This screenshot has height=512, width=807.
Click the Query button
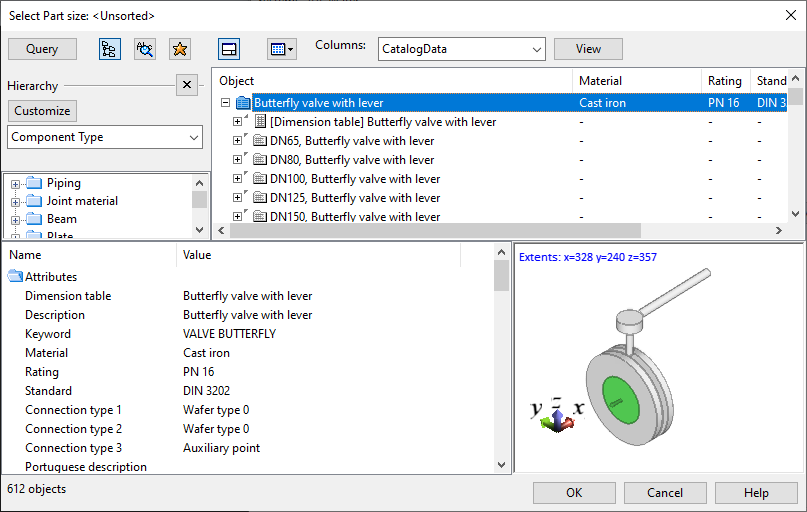click(x=42, y=49)
